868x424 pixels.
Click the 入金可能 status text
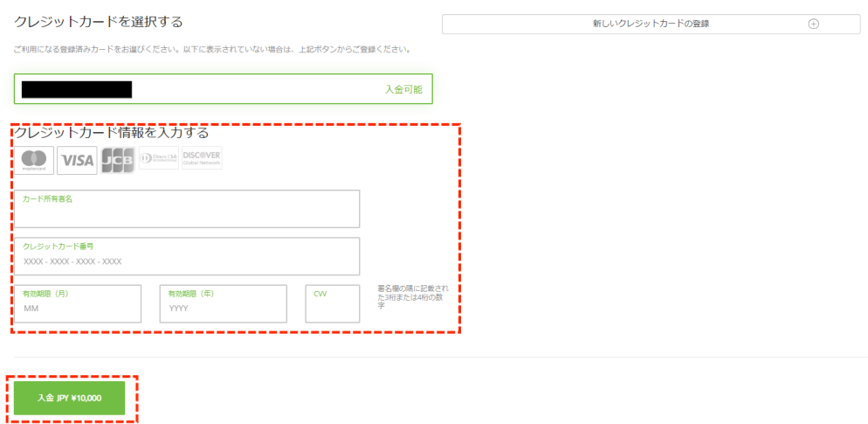(403, 89)
